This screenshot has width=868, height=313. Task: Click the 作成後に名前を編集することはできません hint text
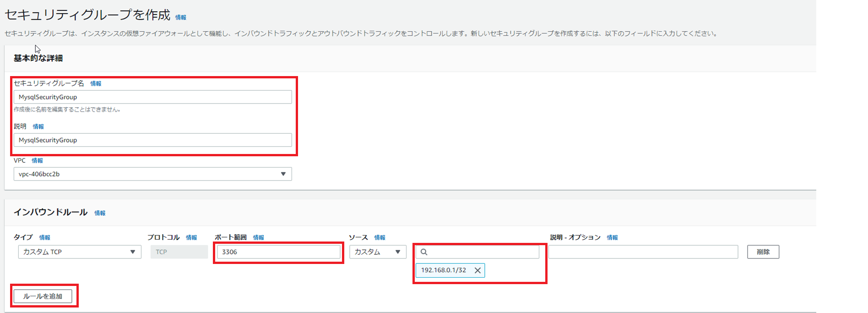pyautogui.click(x=67, y=110)
